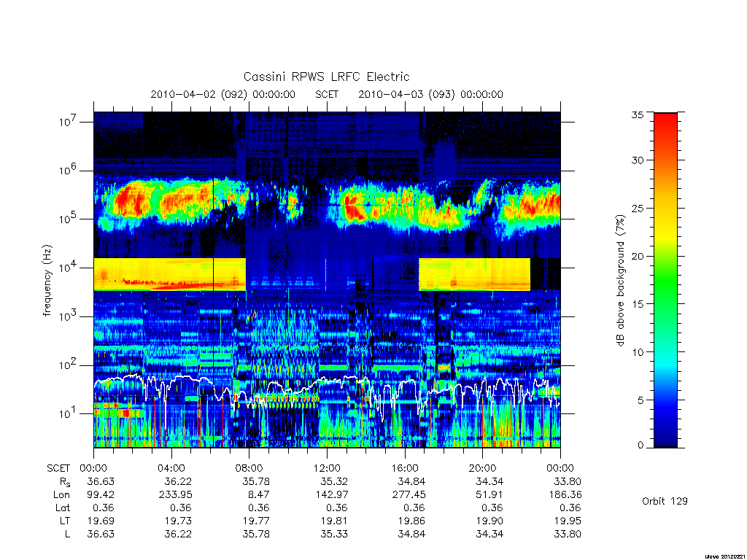747x560 pixels.
Task: Click the LT value 19.77
Action: click(256, 521)
